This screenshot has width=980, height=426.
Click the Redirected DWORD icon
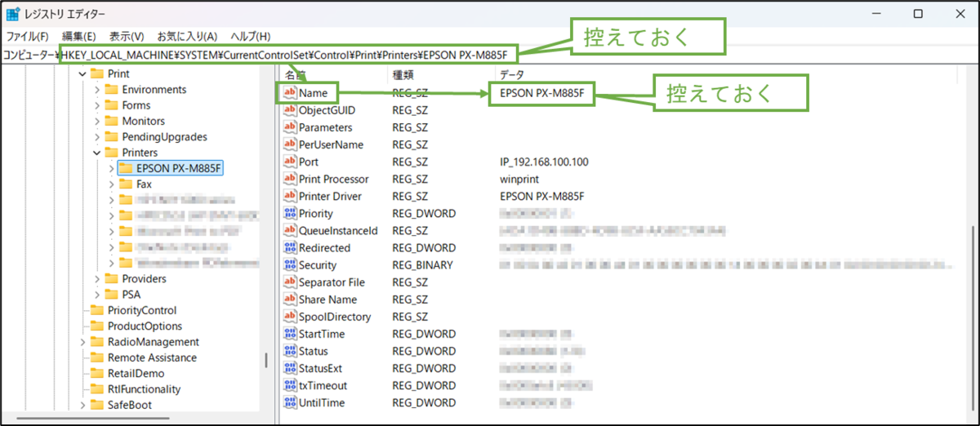[x=290, y=247]
